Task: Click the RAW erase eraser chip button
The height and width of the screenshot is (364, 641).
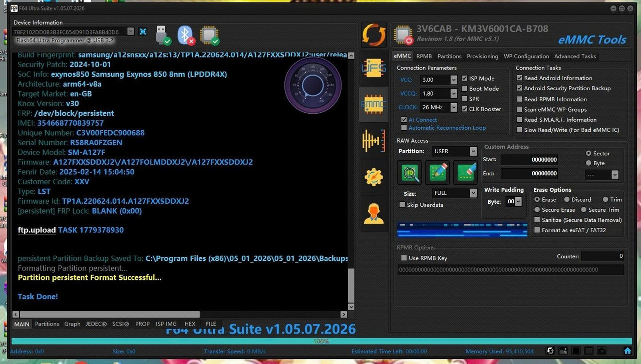Action: click(x=465, y=172)
